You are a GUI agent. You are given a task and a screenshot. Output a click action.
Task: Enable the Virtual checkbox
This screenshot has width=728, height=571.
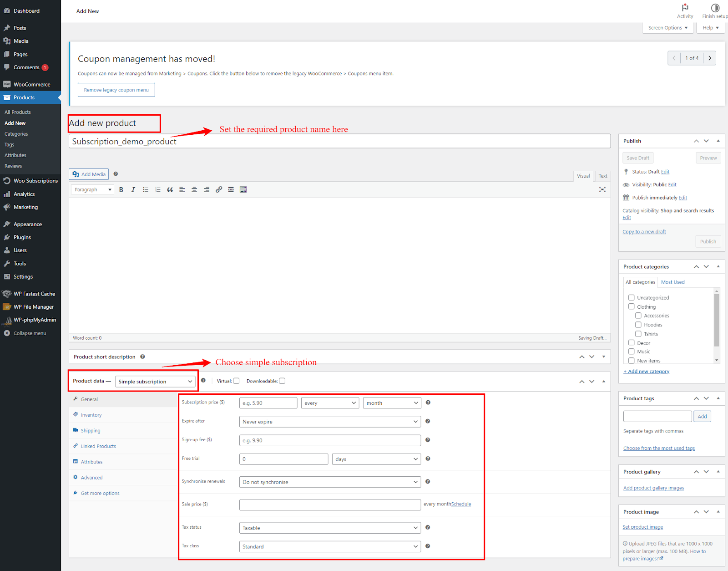236,381
